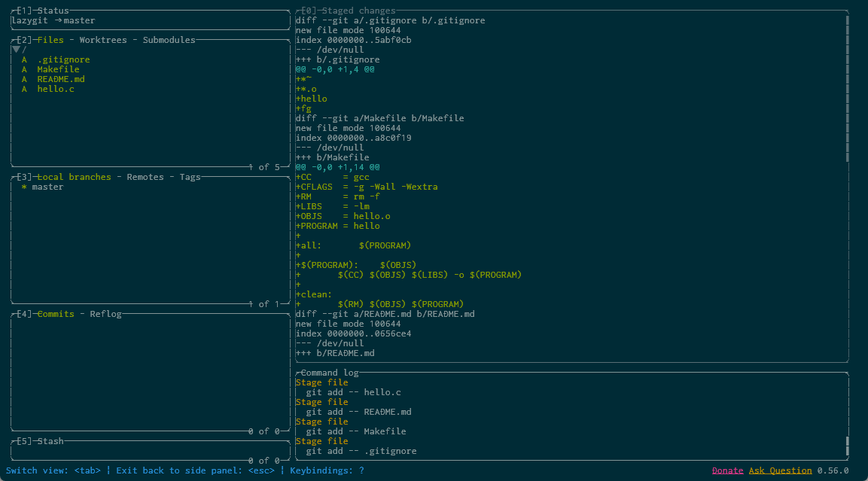Select the .gitignore file entry
Viewport: 868px width, 481px height.
63,59
